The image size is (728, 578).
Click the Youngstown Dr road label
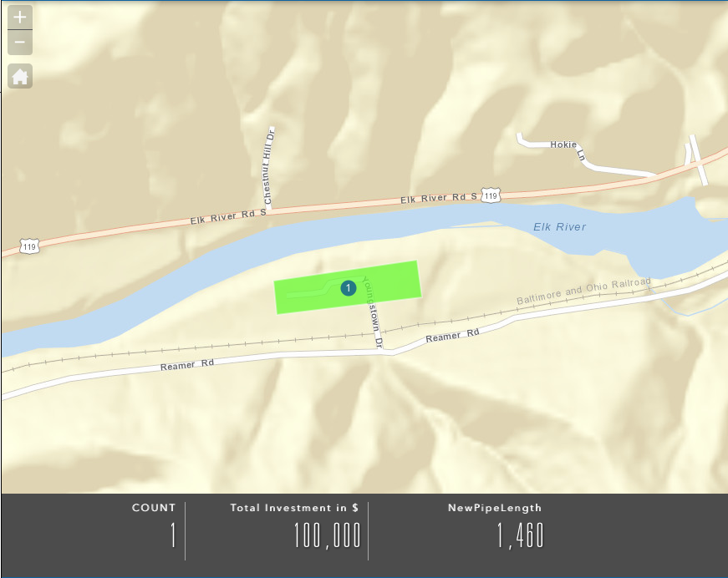(x=373, y=312)
